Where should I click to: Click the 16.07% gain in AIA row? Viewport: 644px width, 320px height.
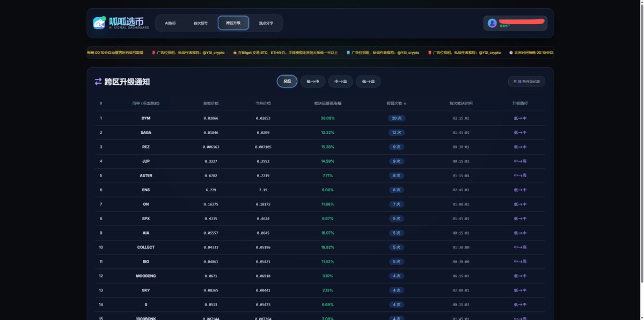pyautogui.click(x=328, y=233)
